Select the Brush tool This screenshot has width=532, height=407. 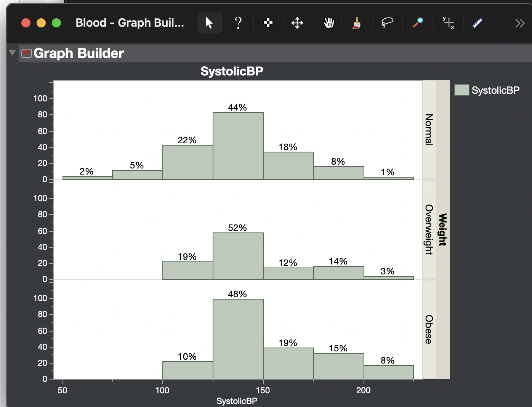[357, 23]
